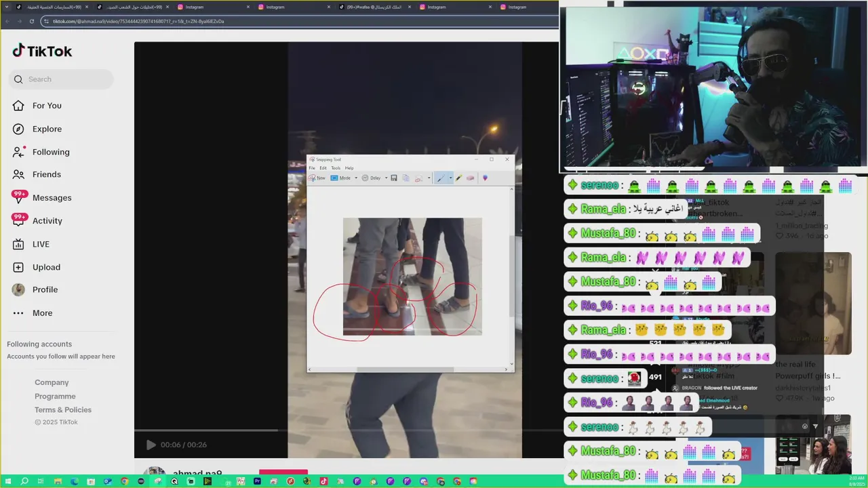
Task: Select the Pen tool in Snipping Tool
Action: point(441,178)
